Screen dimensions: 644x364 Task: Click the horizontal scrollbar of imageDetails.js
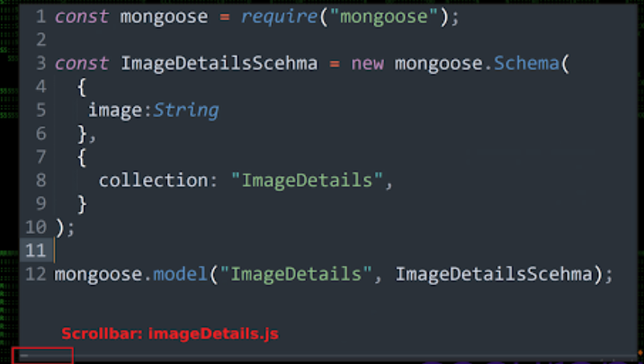click(42, 355)
